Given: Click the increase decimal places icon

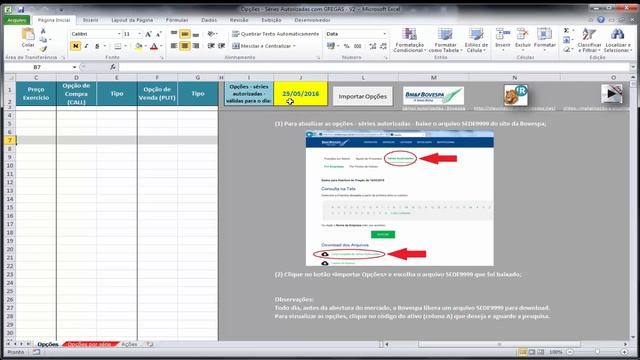Looking at the screenshot, I should [373, 46].
